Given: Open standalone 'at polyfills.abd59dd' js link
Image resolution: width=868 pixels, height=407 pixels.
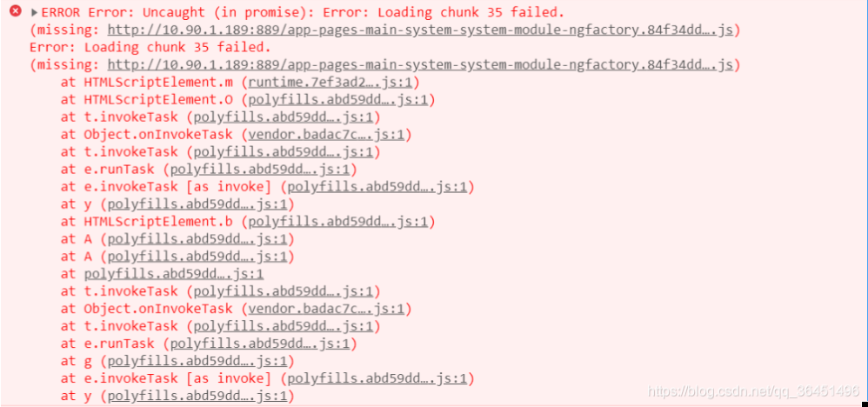Looking at the screenshot, I should coord(174,274).
